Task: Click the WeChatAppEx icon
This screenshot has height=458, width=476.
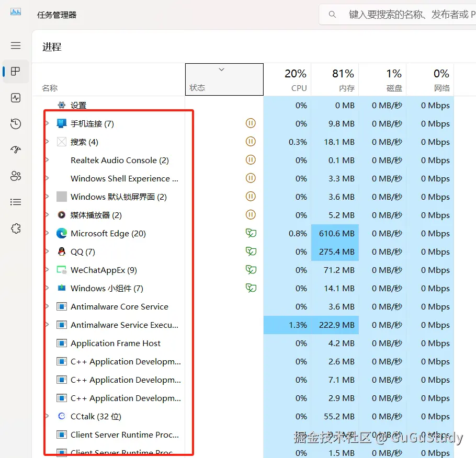Action: point(62,270)
